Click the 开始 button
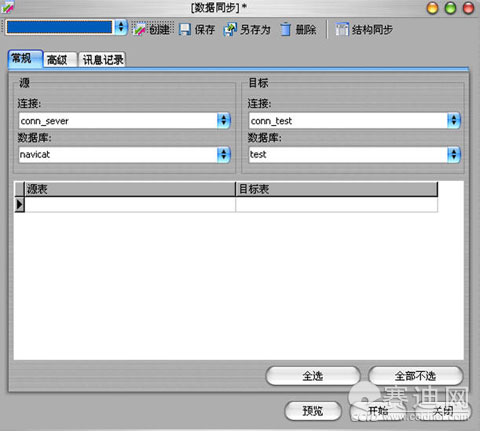Viewport: 480px width, 431px height. tap(378, 411)
